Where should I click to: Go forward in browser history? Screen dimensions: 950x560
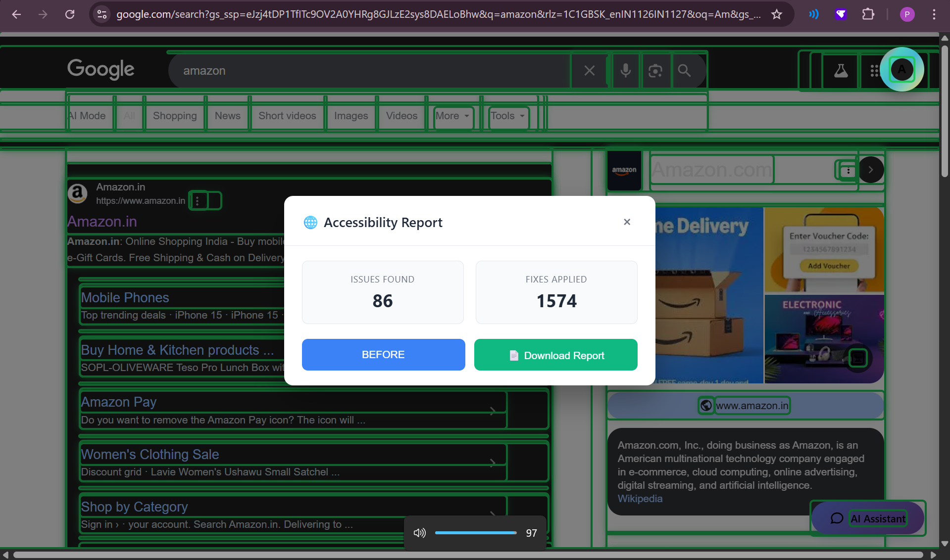(43, 14)
